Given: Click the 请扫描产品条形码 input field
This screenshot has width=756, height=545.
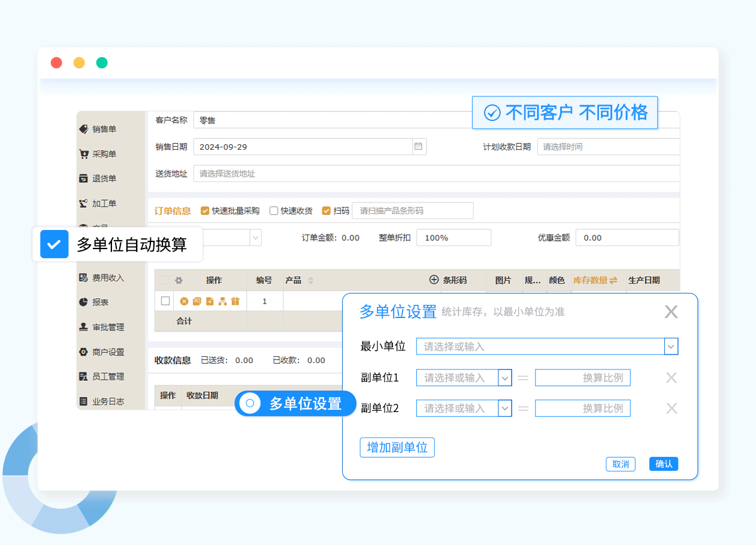Looking at the screenshot, I should point(413,211).
